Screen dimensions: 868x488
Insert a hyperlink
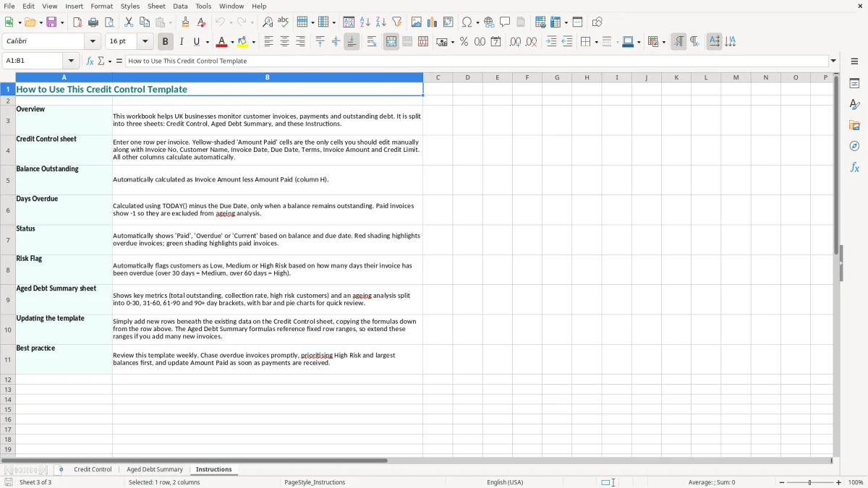489,22
